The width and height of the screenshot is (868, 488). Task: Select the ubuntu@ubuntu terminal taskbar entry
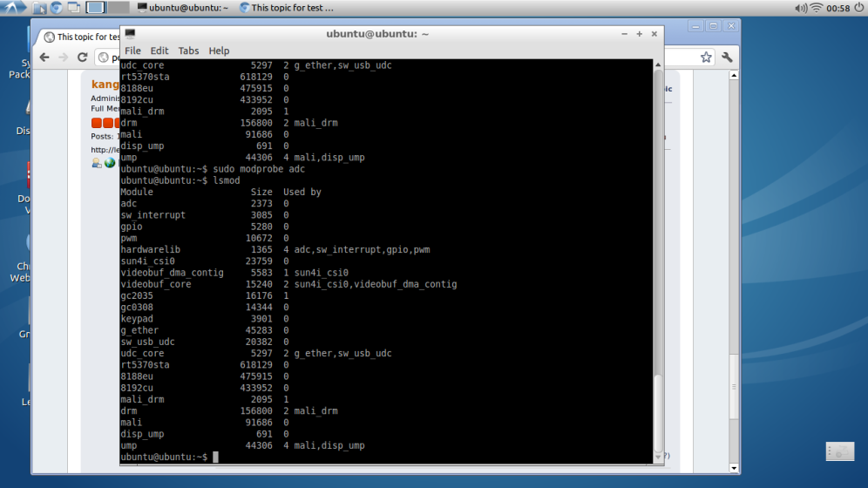[183, 8]
